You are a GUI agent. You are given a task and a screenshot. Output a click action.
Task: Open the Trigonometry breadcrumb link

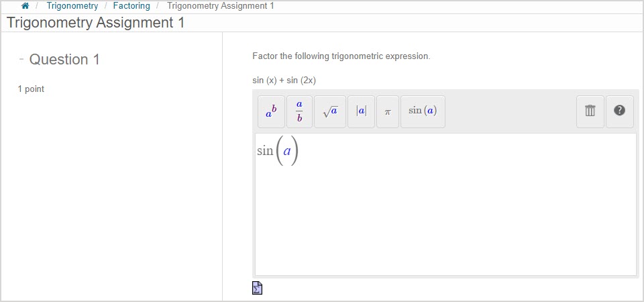[72, 6]
